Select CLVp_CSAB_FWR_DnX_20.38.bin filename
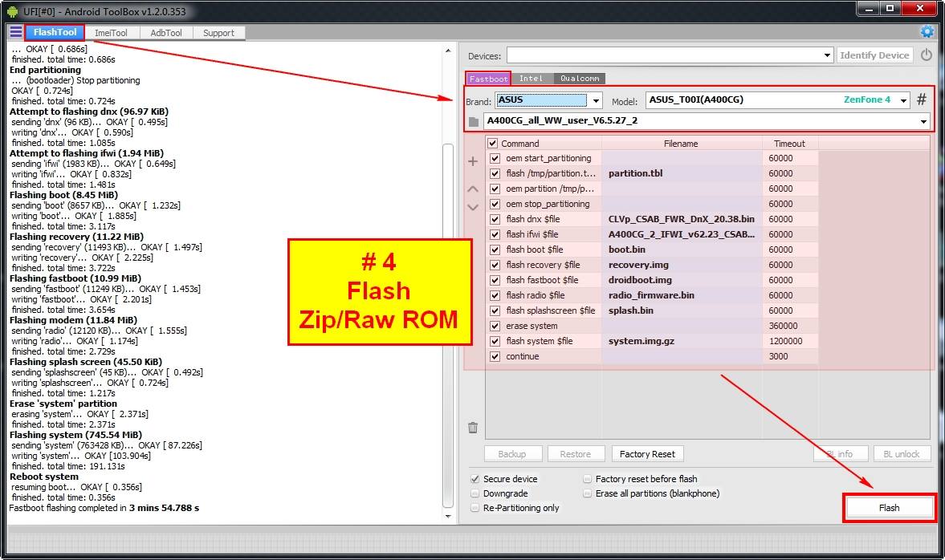The image size is (945, 560). pos(681,219)
